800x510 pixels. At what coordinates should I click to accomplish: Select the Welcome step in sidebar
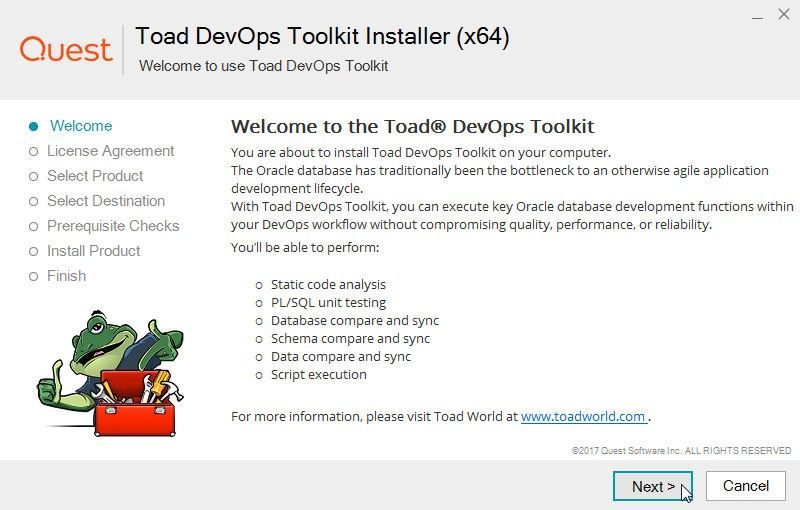coord(81,126)
